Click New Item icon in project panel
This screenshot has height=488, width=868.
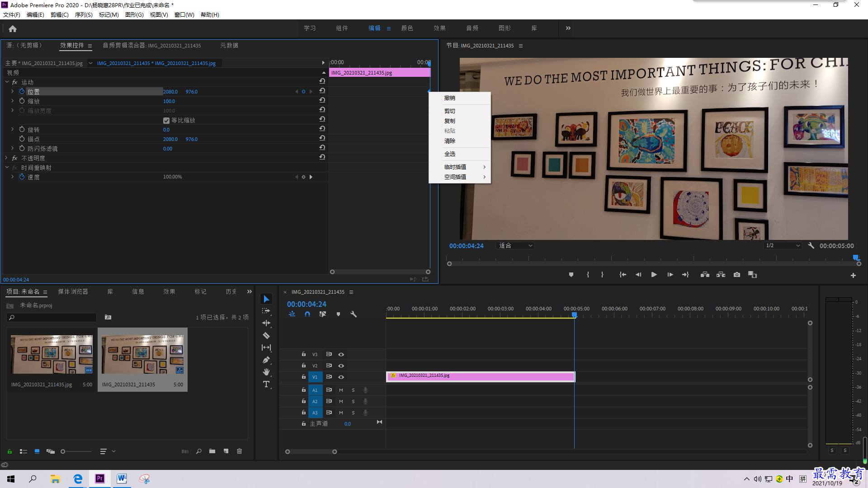(226, 451)
